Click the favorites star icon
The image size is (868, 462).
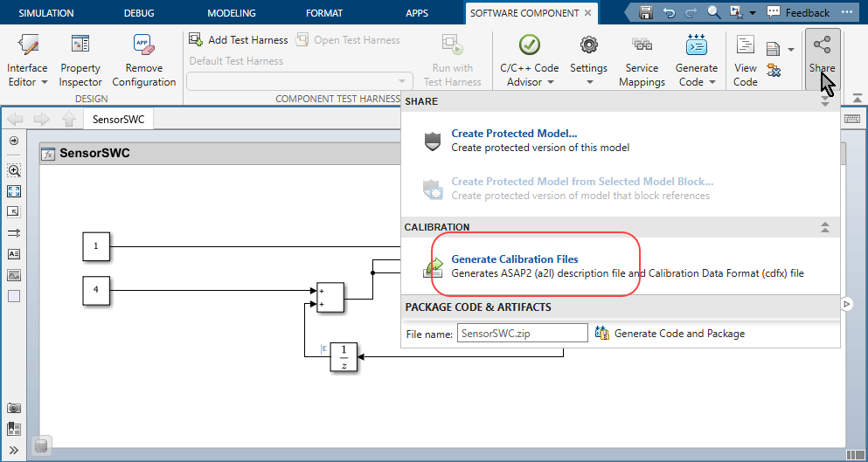point(736,13)
